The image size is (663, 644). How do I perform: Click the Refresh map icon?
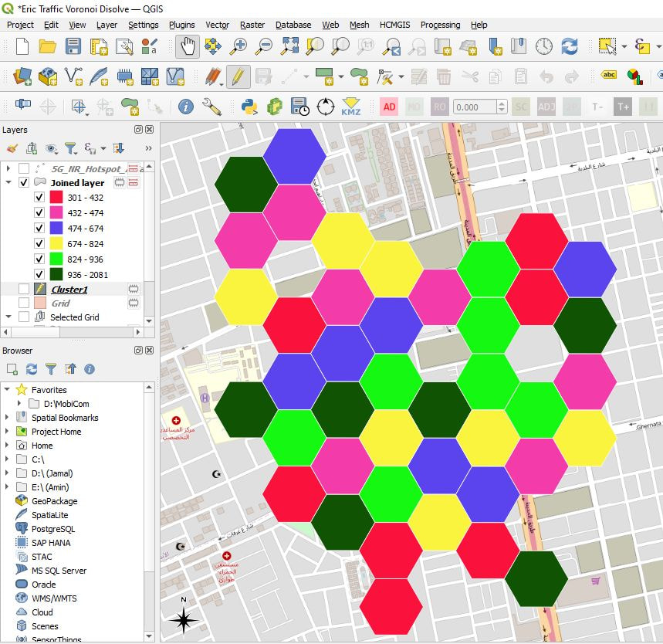[570, 46]
